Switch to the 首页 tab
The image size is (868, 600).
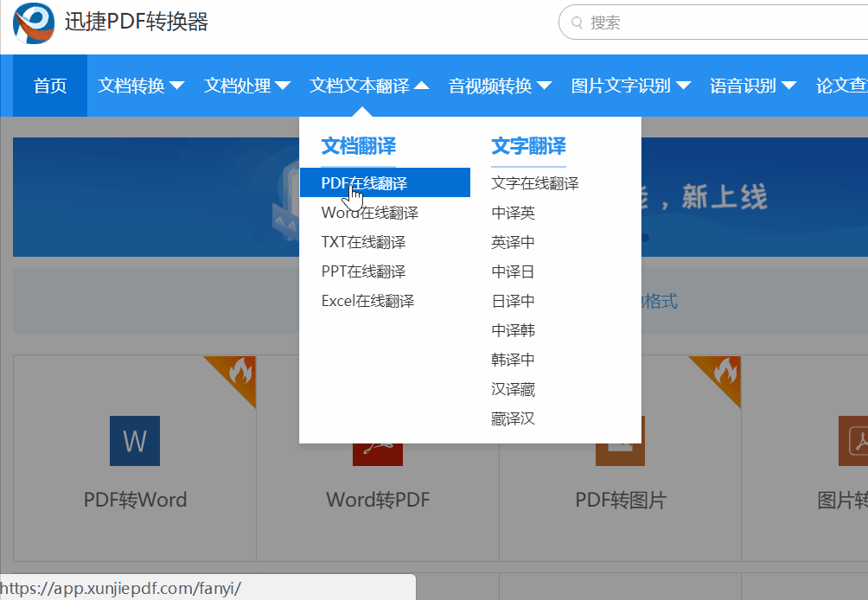point(49,86)
